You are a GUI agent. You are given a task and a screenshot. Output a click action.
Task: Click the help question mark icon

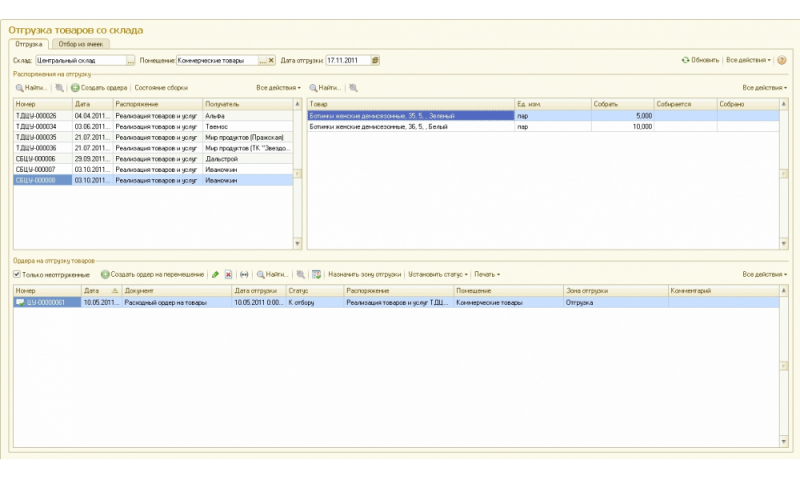click(x=782, y=60)
